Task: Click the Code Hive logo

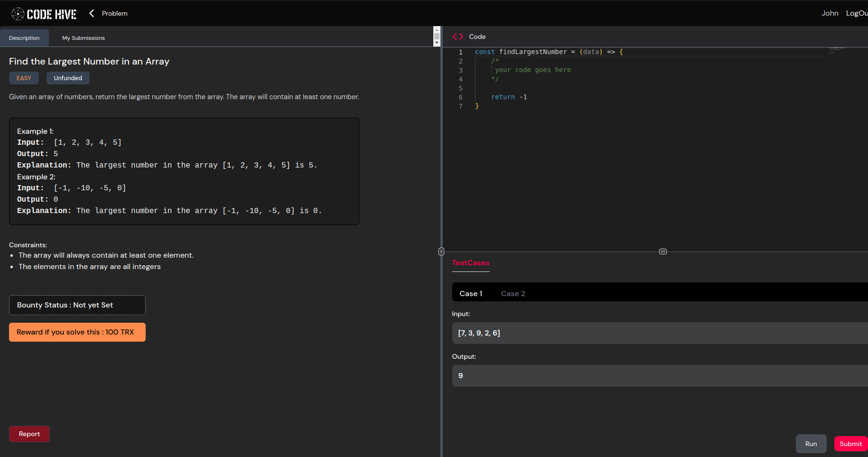Action: tap(44, 14)
